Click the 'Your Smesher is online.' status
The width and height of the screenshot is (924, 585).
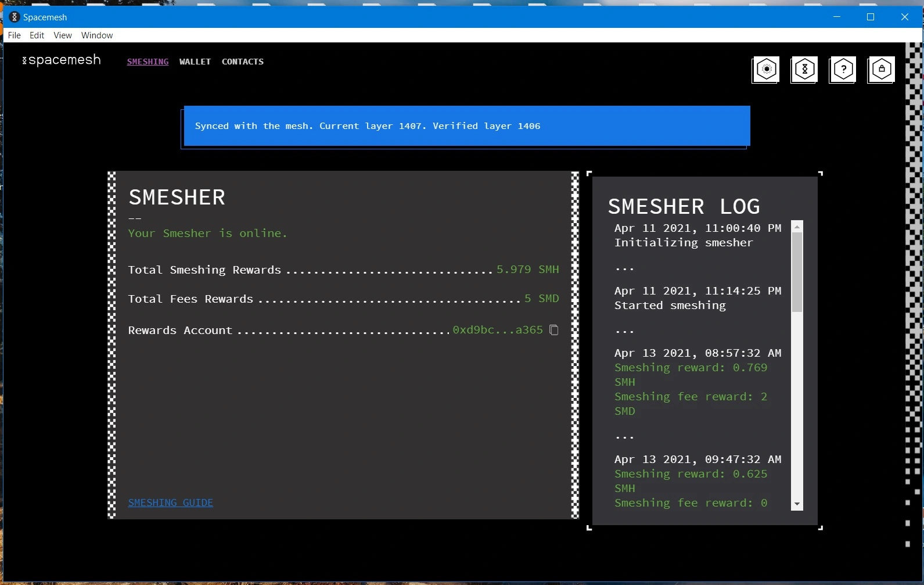pos(208,234)
